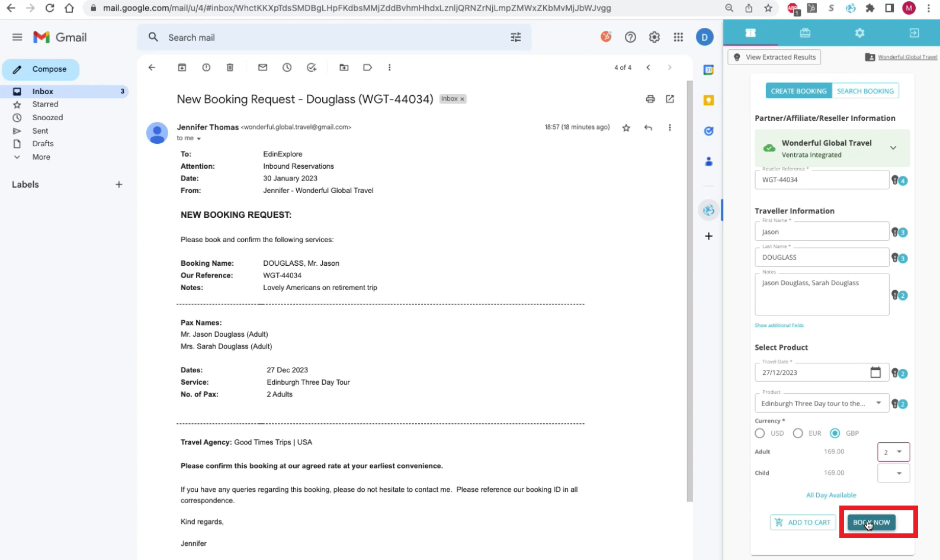Open the Product dropdown
This screenshot has height=560, width=940.
point(822,403)
